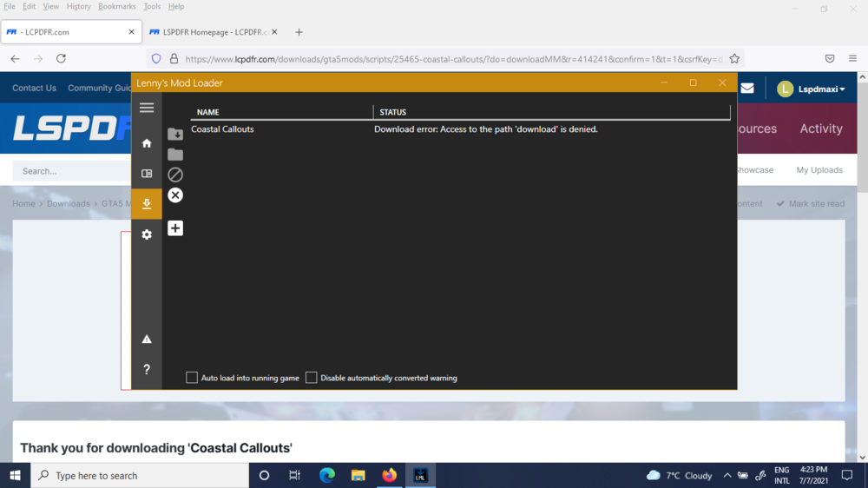Open the My Uploads link
Viewport: 868px width, 488px height.
coord(819,170)
